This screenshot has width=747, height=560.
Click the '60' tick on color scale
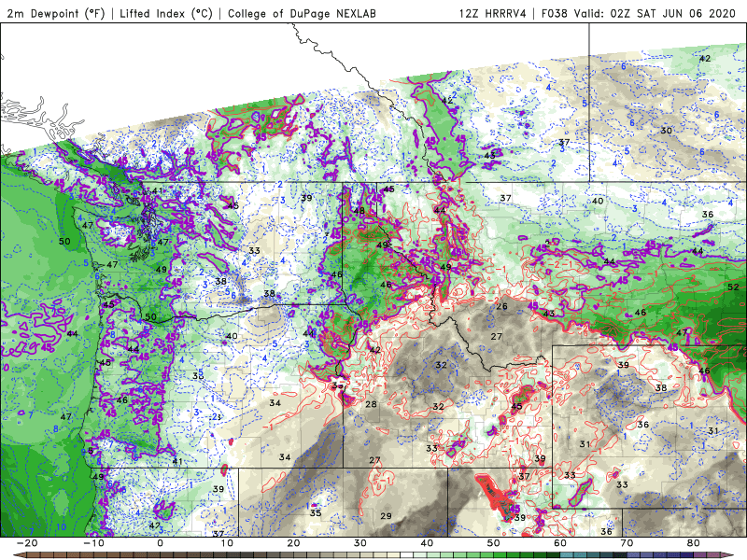560,543
